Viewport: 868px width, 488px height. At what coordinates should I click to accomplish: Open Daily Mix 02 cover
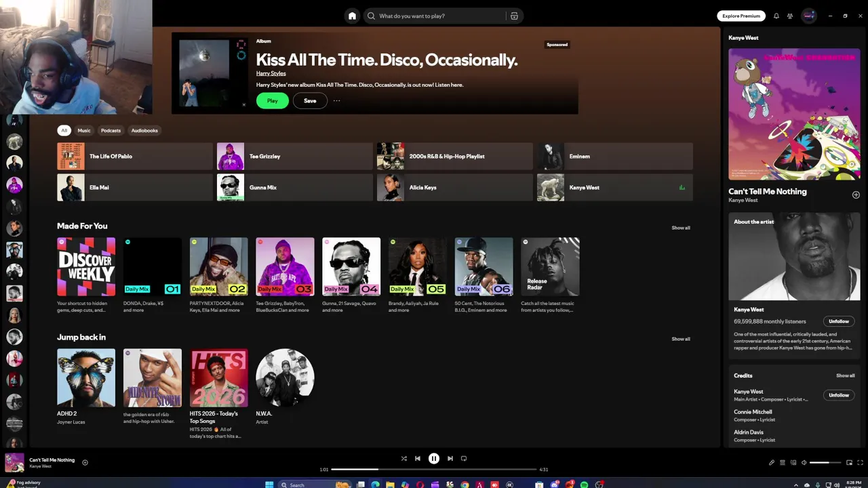pyautogui.click(x=218, y=266)
